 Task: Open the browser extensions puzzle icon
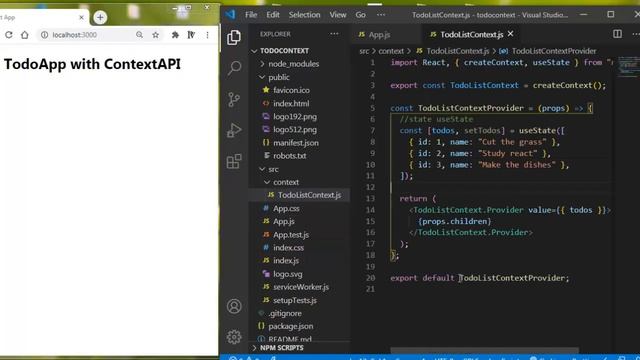pyautogui.click(x=175, y=35)
